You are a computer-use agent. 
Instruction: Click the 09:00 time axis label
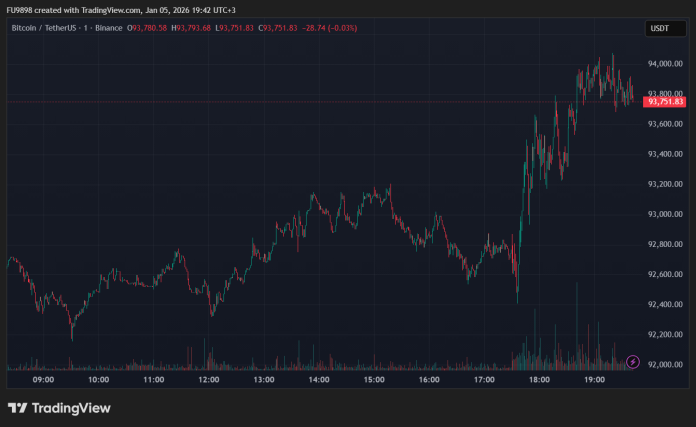(43, 380)
